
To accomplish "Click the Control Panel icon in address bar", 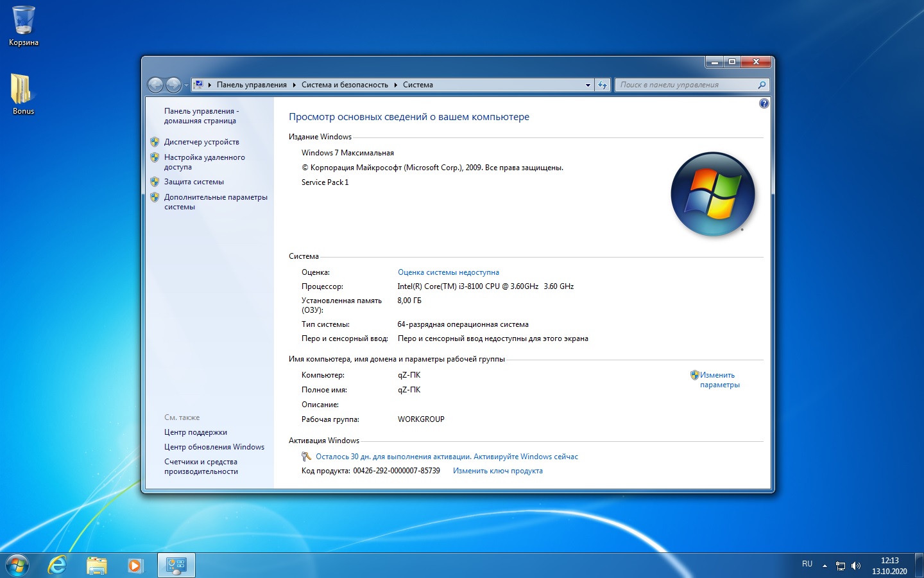I will coord(199,85).
